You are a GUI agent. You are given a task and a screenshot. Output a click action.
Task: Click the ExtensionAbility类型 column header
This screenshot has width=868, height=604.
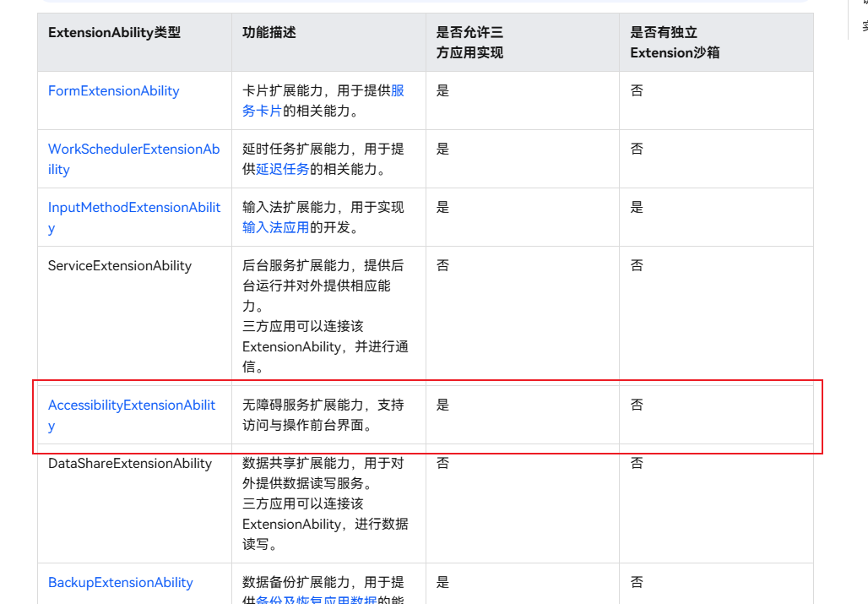point(114,33)
